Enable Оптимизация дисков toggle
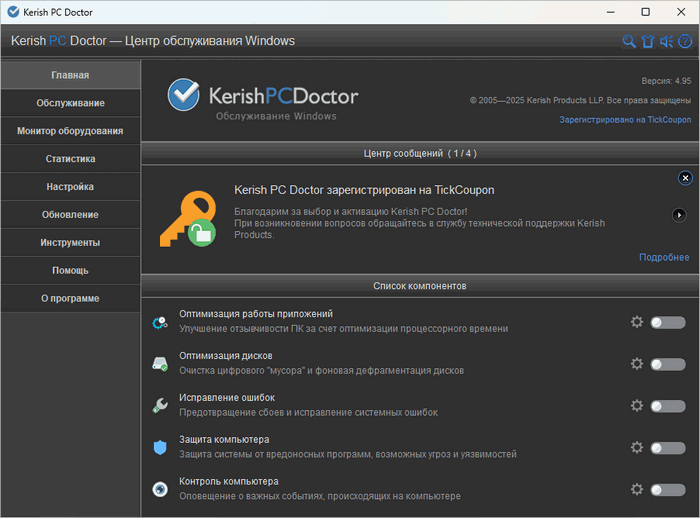700x518 pixels. coord(668,364)
